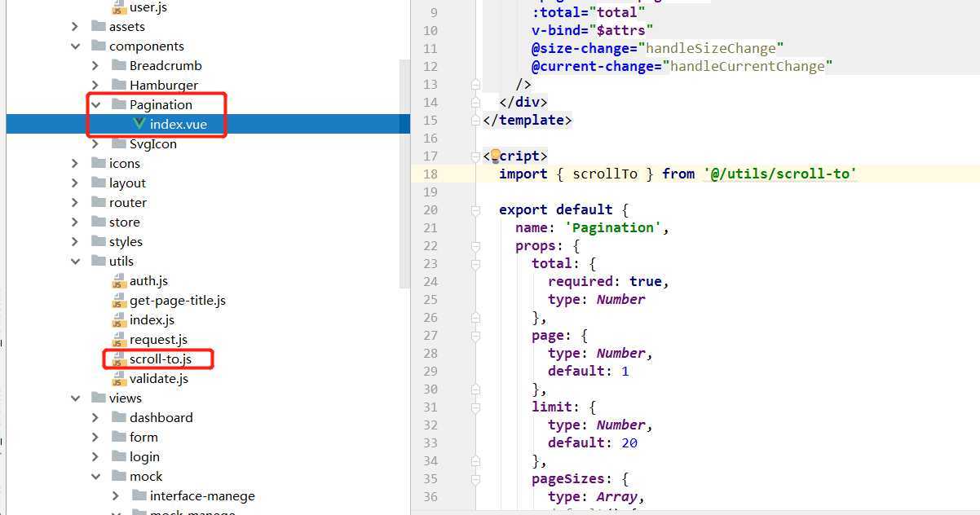The height and width of the screenshot is (515, 980).
Task: Click the SvgIcon folder icon
Action: coord(118,144)
